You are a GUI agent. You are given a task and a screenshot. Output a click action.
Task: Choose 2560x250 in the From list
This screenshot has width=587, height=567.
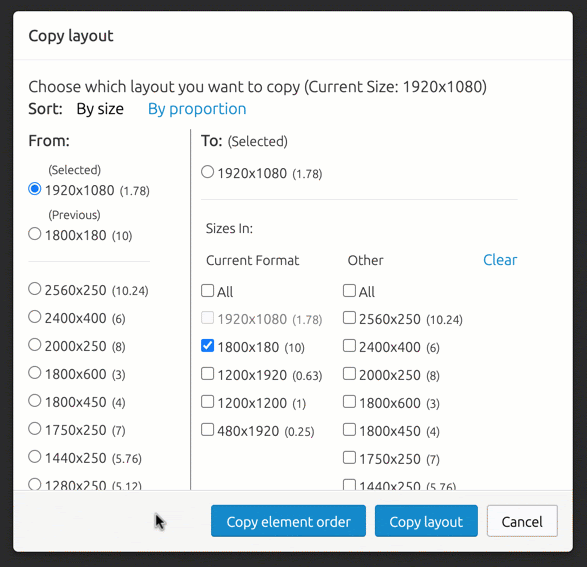pyautogui.click(x=35, y=289)
